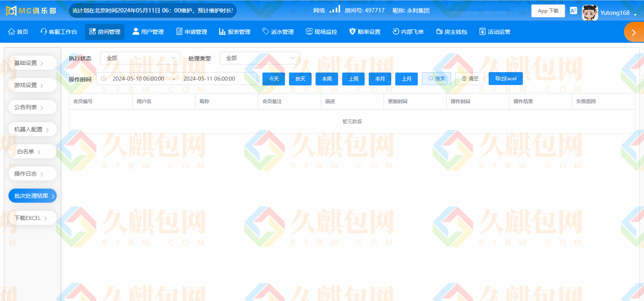Image resolution: width=644 pixels, height=301 pixels.
Task: Click the 上周 quick-range button
Action: pyautogui.click(x=353, y=79)
